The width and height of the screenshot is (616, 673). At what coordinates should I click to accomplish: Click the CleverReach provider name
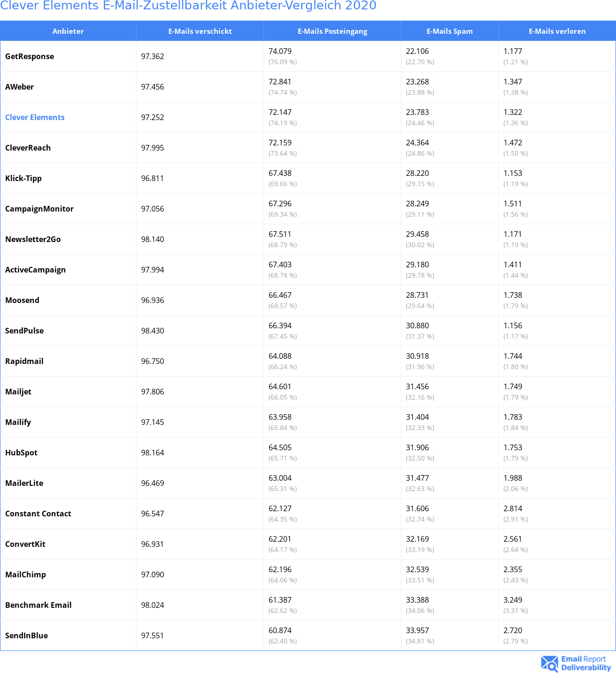[x=28, y=148]
